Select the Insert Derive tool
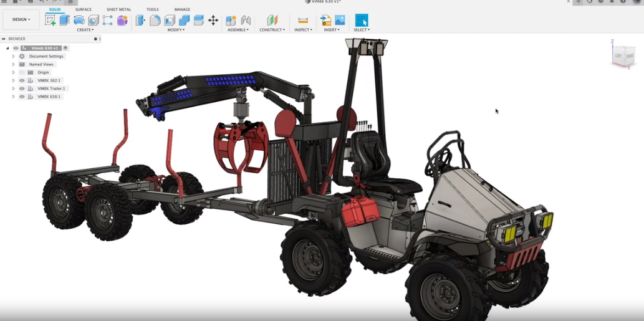644x321 pixels. click(325, 20)
